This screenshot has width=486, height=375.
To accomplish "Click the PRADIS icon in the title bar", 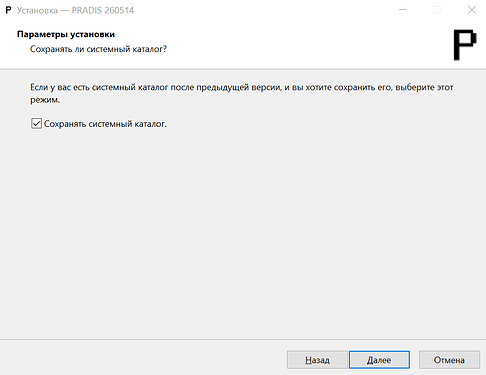I will coord(8,10).
